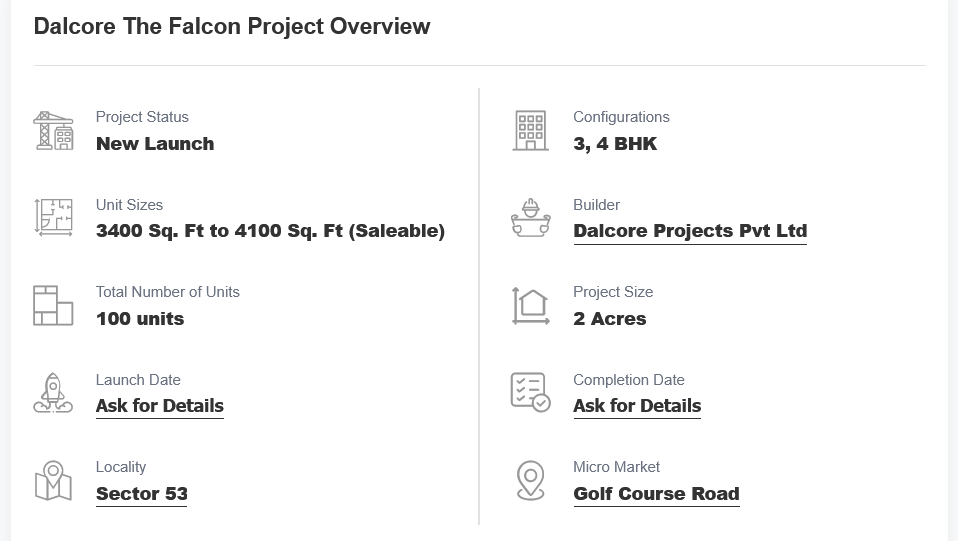
Task: Click the Dalcore The Falcon Project Overview heading
Action: [232, 27]
